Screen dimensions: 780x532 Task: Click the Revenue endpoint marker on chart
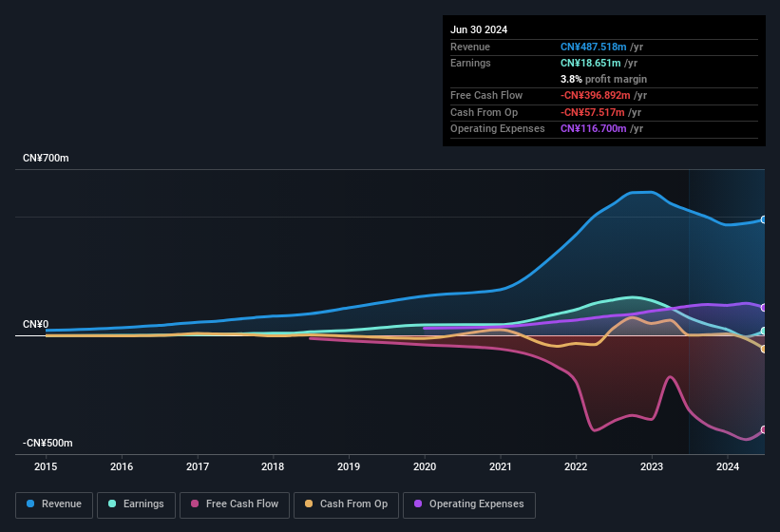pos(764,219)
